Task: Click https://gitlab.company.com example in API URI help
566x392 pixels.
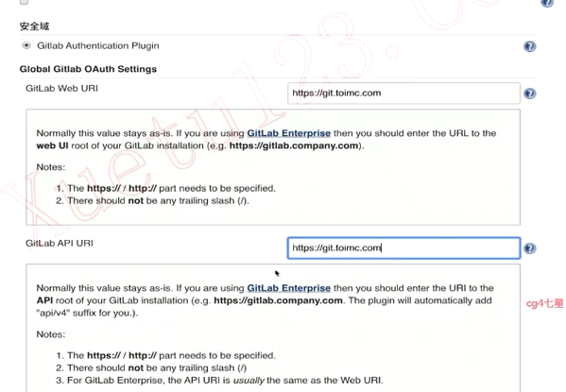Action: coord(278,300)
